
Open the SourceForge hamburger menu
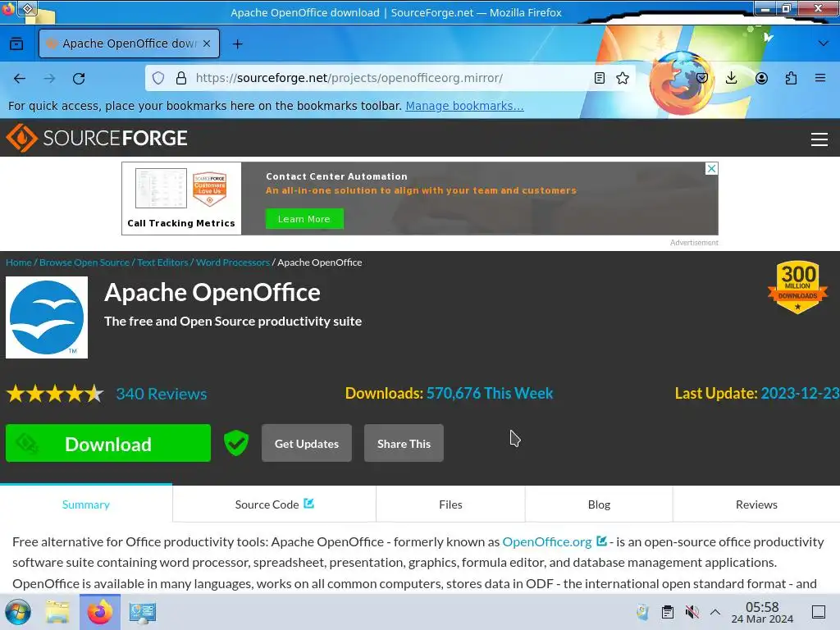(819, 139)
